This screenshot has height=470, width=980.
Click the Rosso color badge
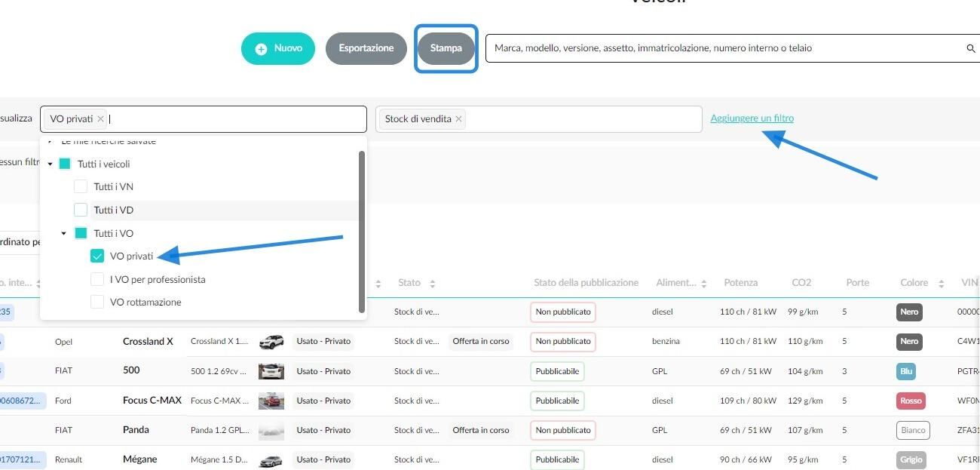point(911,401)
